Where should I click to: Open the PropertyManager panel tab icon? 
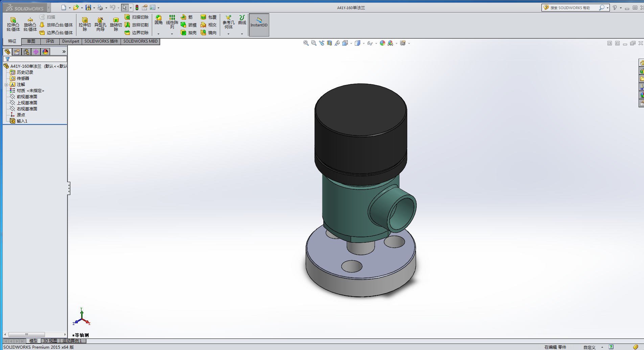(x=17, y=52)
